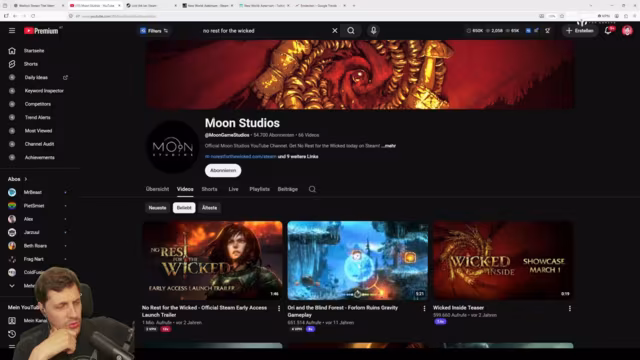The width and height of the screenshot is (640, 360).
Task: Open options for Early Access Launch Trailer
Action: (x=279, y=309)
